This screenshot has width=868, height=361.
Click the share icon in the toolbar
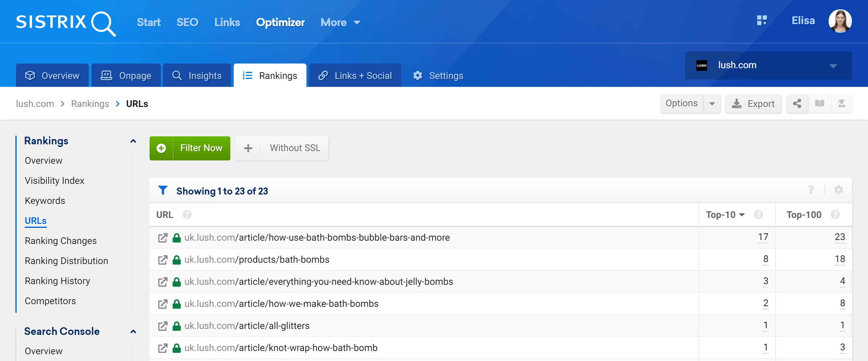coord(797,104)
